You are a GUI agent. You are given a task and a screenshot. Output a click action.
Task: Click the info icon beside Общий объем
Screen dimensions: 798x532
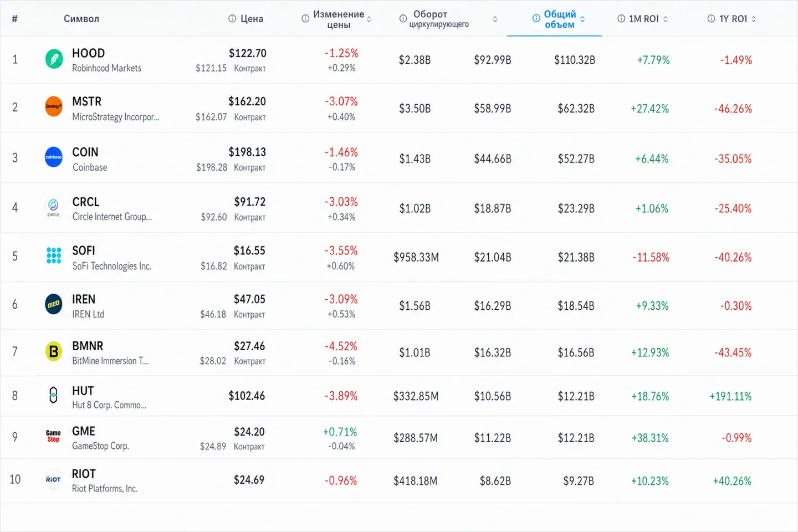coord(536,18)
